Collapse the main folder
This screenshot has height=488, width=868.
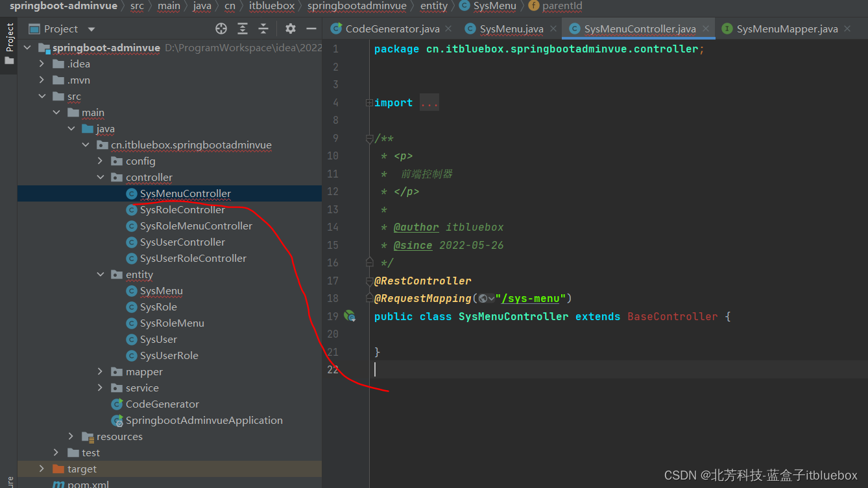coord(56,112)
